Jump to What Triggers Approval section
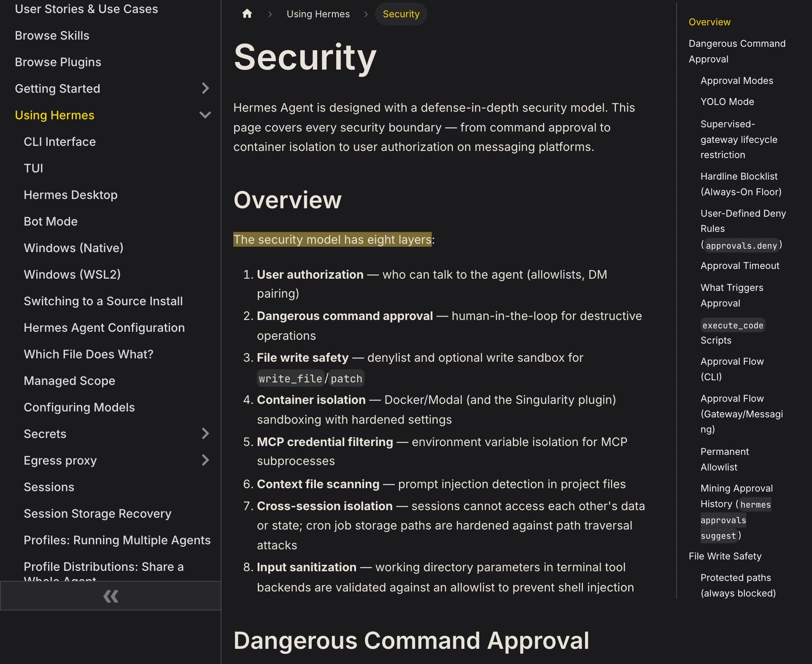This screenshot has height=664, width=812. click(732, 295)
